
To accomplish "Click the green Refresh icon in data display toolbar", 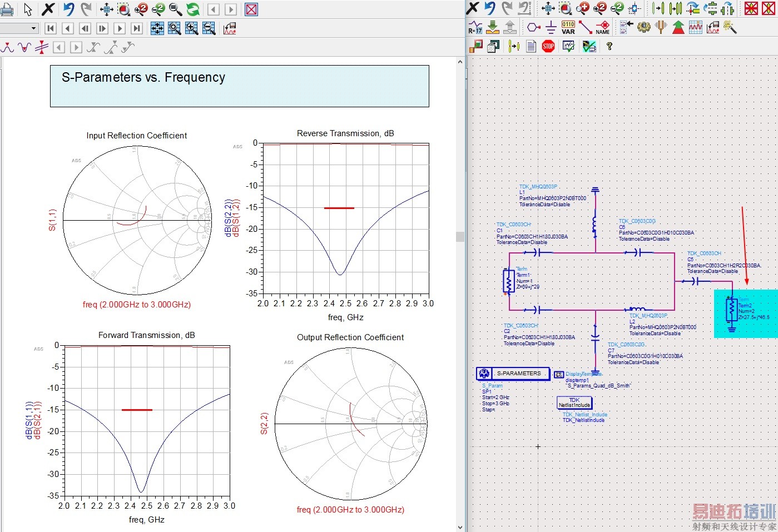I will (192, 9).
